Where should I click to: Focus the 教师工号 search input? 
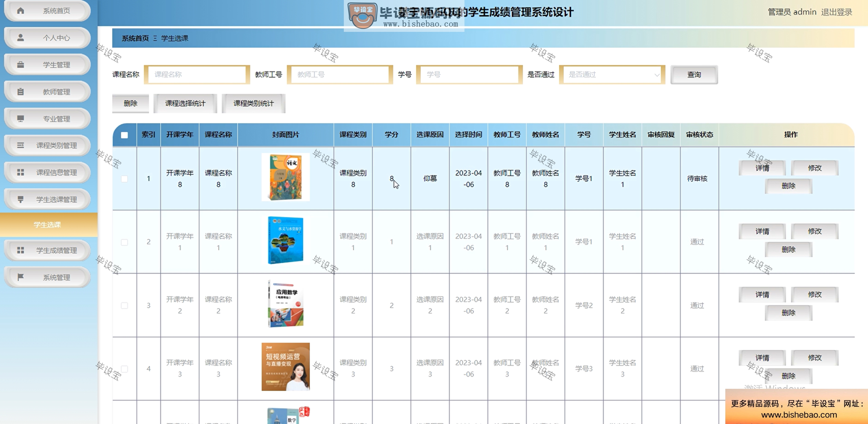coord(340,74)
